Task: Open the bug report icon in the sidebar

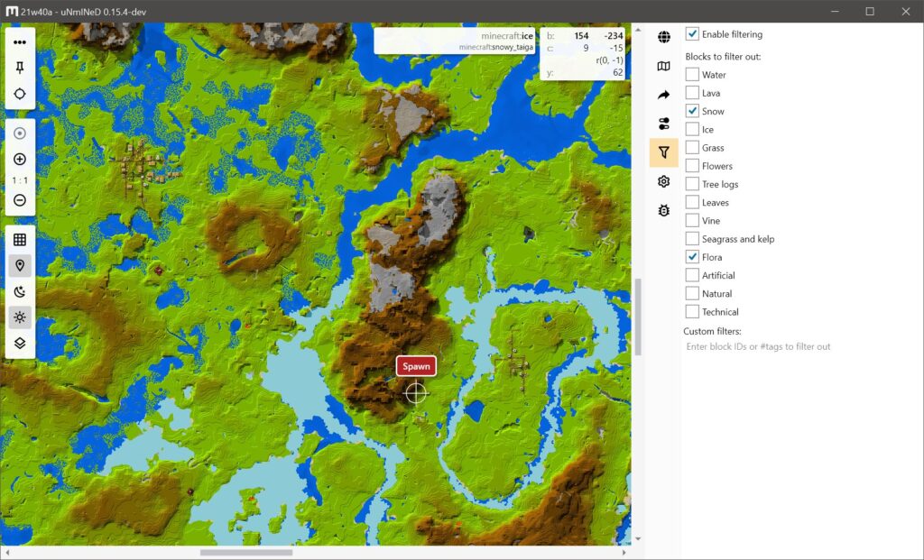Action: [x=664, y=210]
